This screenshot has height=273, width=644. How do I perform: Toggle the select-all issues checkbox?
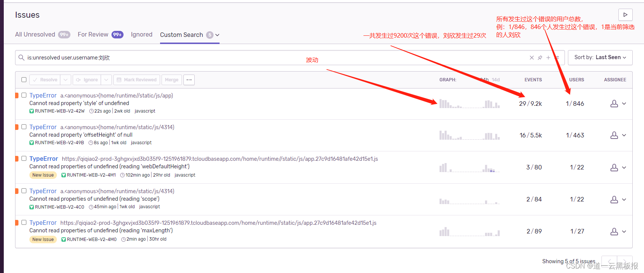pyautogui.click(x=24, y=80)
